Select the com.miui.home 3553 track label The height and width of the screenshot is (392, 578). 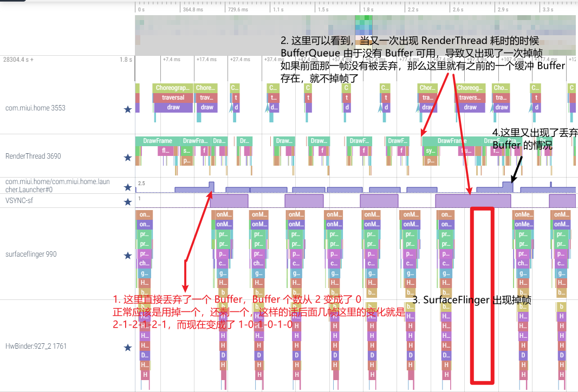click(35, 108)
